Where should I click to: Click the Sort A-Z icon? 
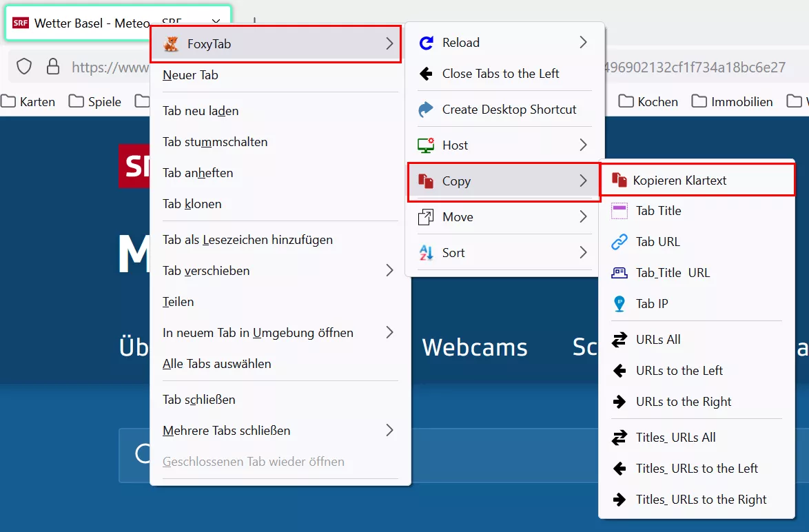coord(426,252)
